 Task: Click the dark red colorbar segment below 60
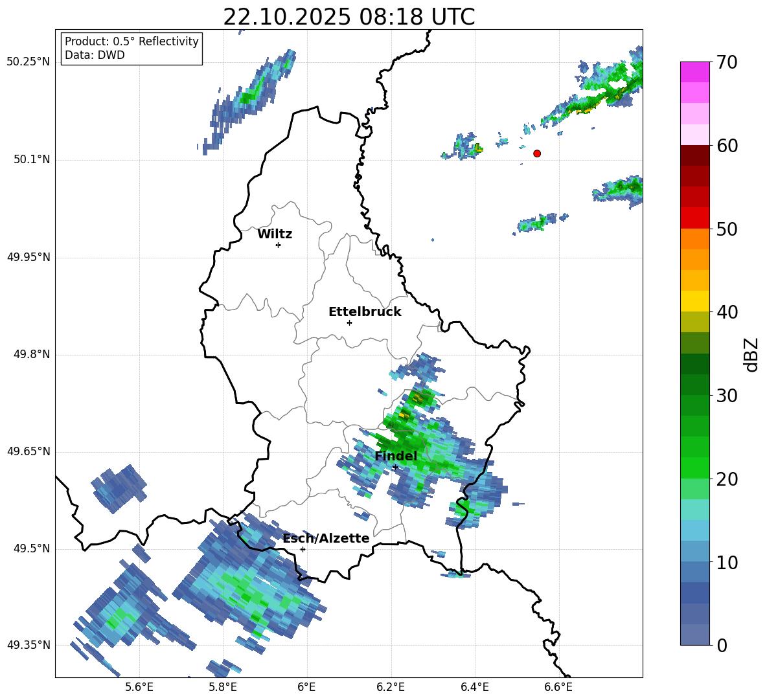pyautogui.click(x=694, y=155)
